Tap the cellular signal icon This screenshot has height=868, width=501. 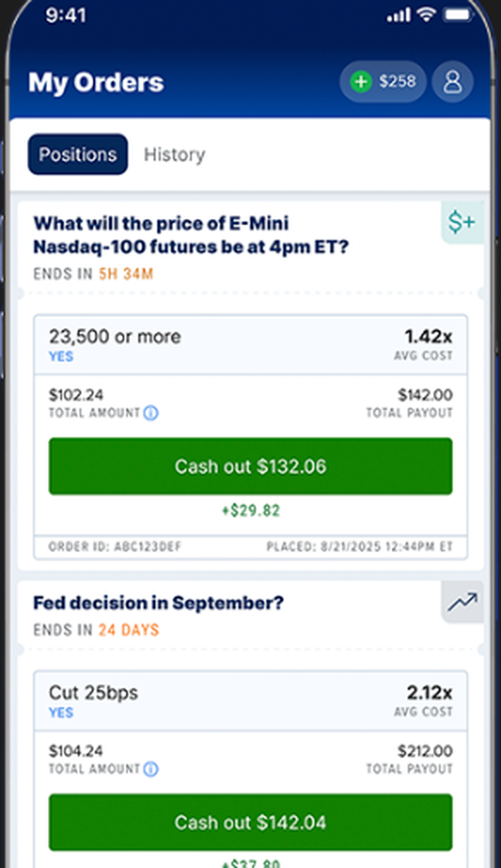(397, 15)
